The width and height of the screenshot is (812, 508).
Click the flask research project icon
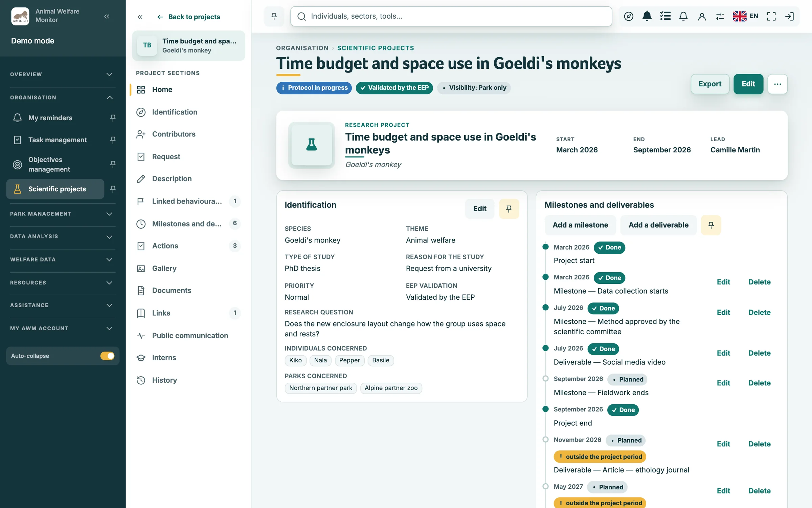(x=311, y=145)
